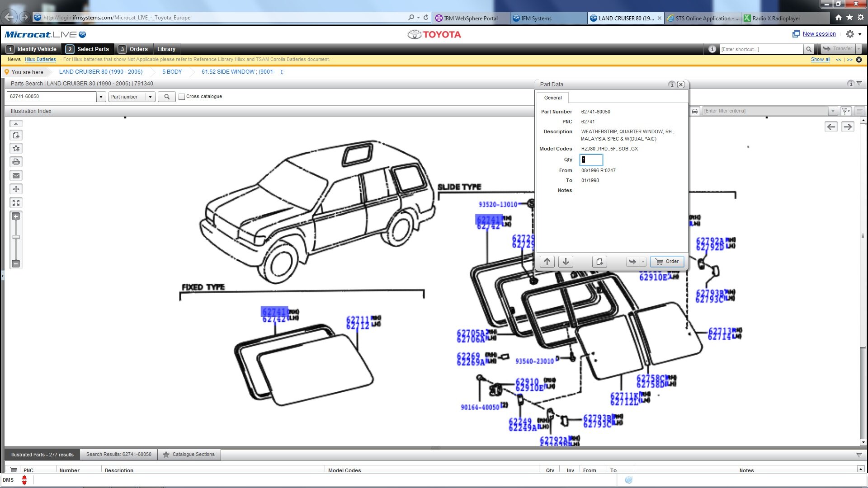
Task: Click the New session link
Action: pos(819,34)
